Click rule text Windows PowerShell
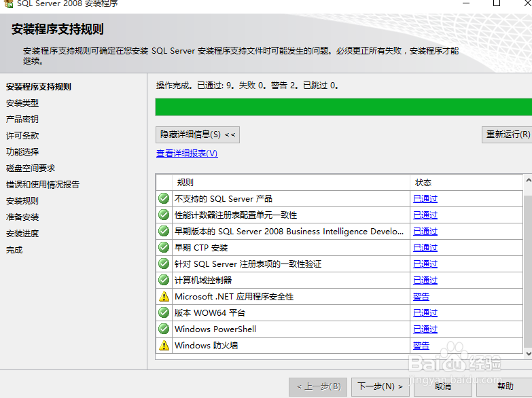The width and height of the screenshot is (532, 398). 215,329
